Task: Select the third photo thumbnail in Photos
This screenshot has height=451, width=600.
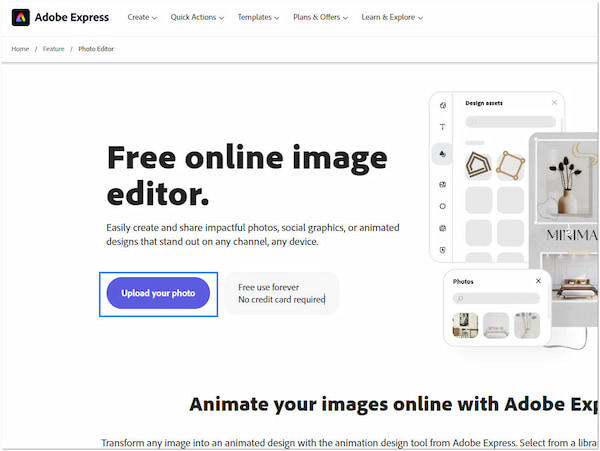Action: pos(527,325)
